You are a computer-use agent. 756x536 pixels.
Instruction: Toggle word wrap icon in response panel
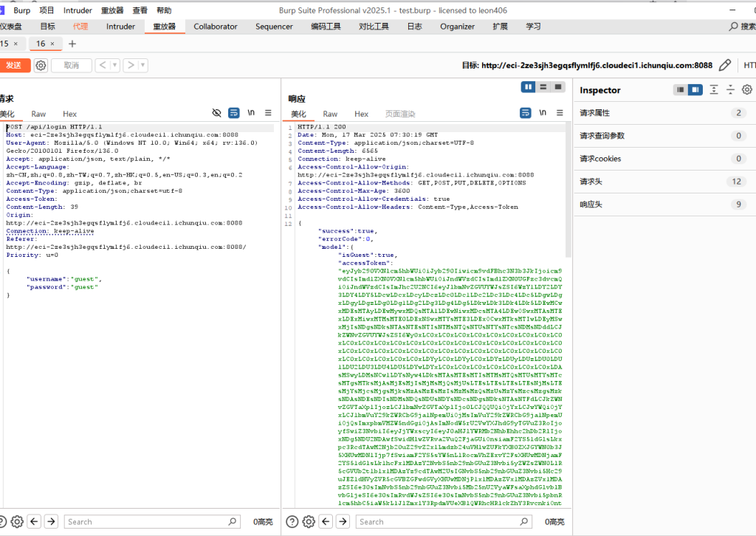pyautogui.click(x=526, y=113)
